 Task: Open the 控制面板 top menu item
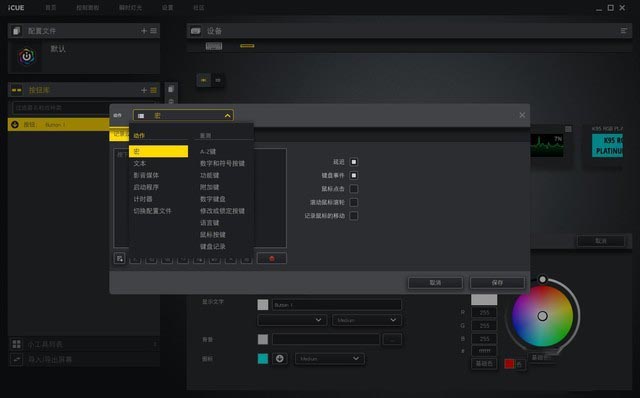coord(88,8)
